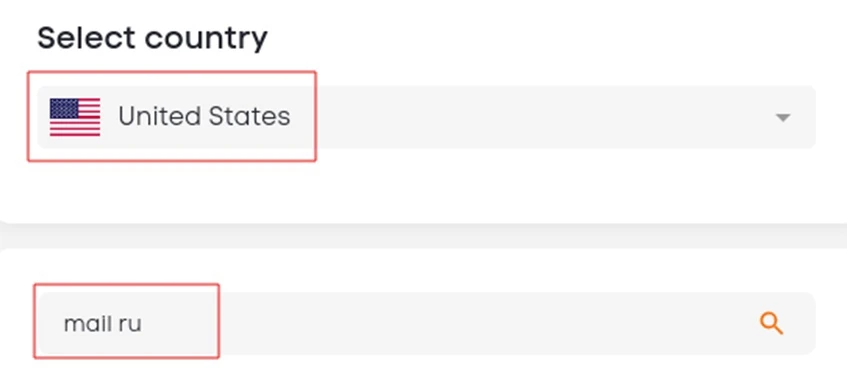Submit the mail ru query via search icon

coord(771,323)
